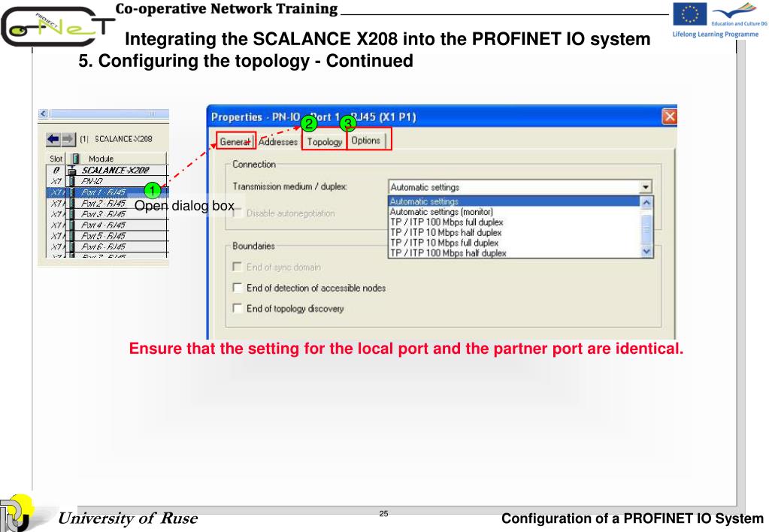Select the Port 2 - RJ45 row
Image resolution: width=769 pixels, height=532 pixels.
107,203
